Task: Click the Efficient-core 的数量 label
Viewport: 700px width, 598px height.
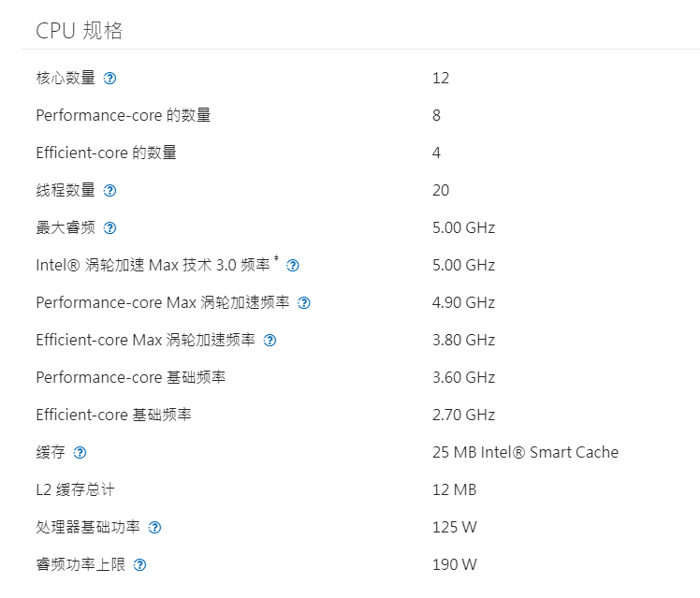Action: point(107,153)
